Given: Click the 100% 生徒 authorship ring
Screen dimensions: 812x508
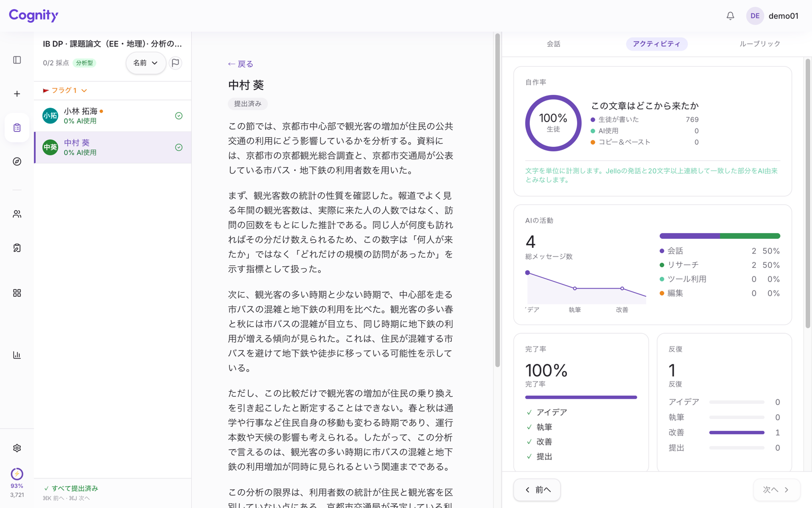Looking at the screenshot, I should pos(553,123).
